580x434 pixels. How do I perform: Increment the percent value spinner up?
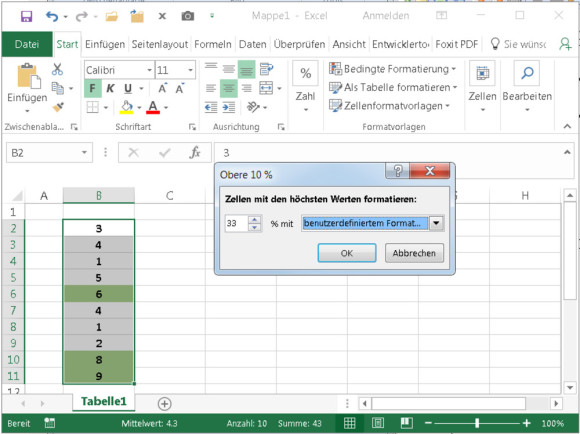coord(254,220)
